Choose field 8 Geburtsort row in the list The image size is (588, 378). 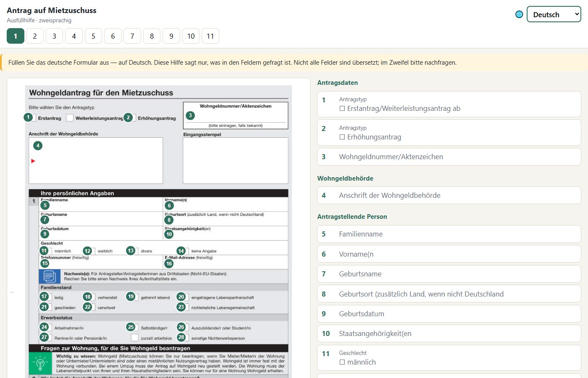coord(449,294)
